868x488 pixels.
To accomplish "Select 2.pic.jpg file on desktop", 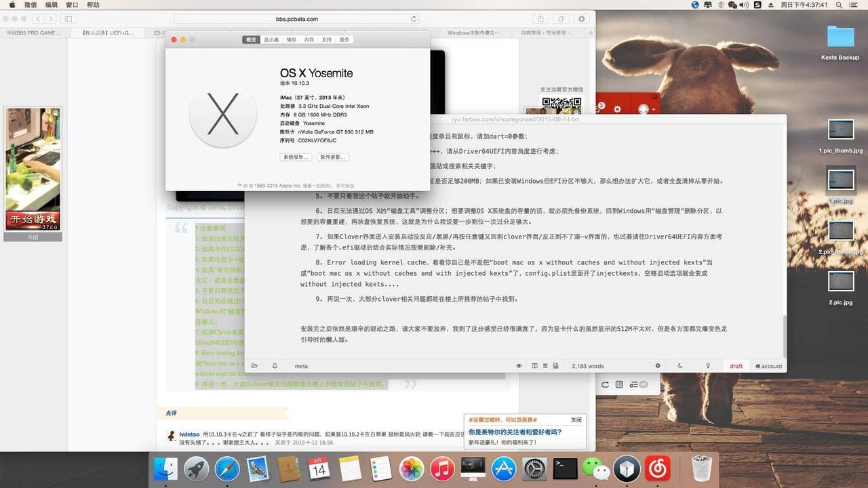I will click(841, 289).
